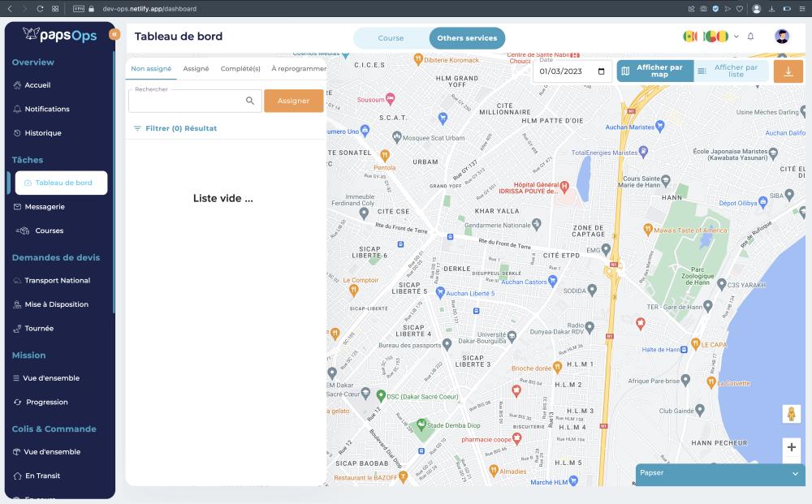Open the notification bell in the header
The height and width of the screenshot is (504, 812).
[x=750, y=37]
